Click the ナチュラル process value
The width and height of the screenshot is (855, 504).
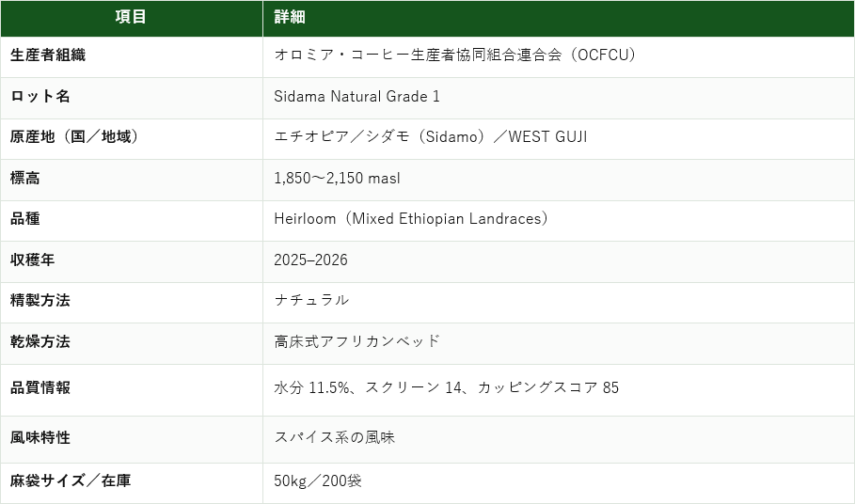[x=311, y=300]
